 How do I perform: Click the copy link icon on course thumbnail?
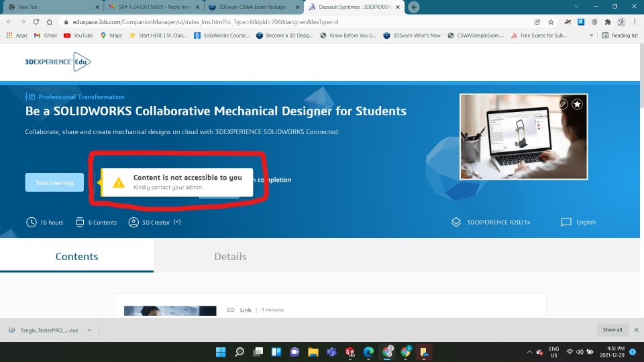[x=563, y=105]
